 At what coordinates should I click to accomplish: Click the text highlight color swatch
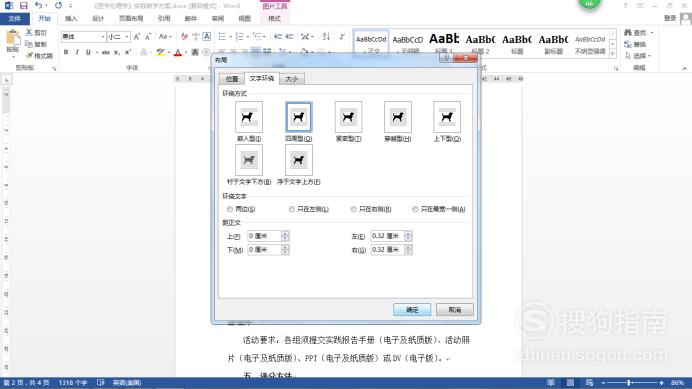point(161,52)
